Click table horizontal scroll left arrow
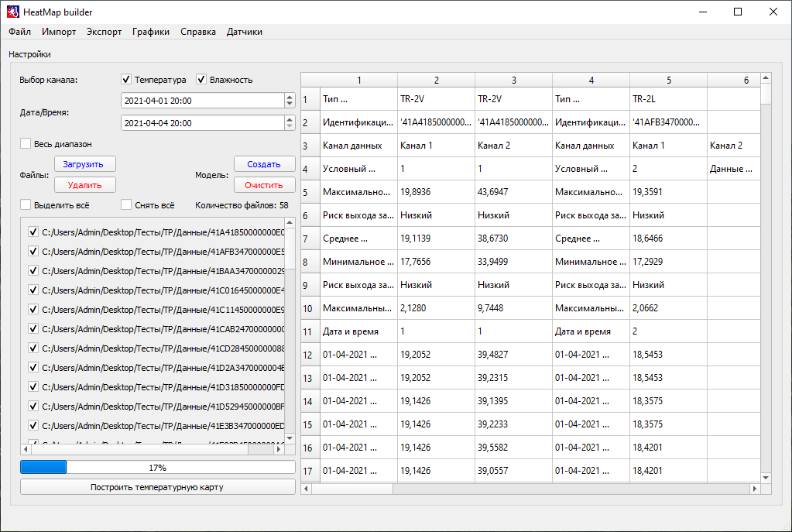Screen dimensions: 792x532 point(306,489)
